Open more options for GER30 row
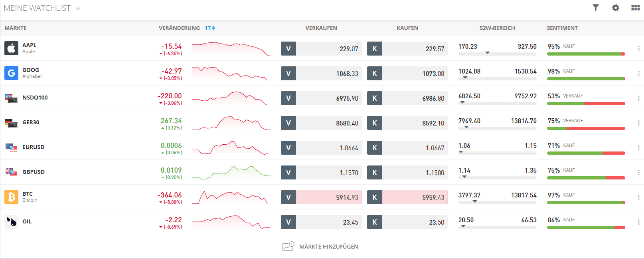 click(638, 123)
